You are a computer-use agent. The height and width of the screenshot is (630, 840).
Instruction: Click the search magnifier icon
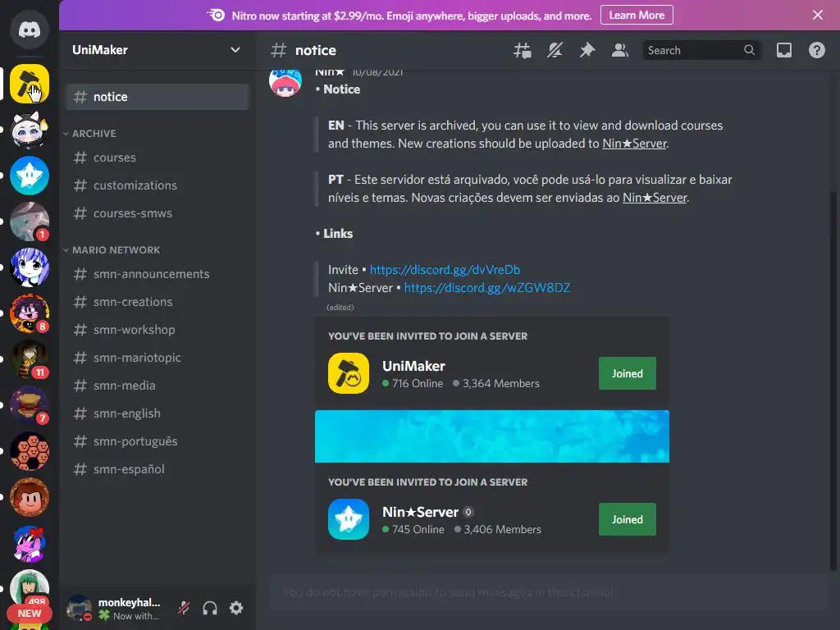[x=749, y=50]
